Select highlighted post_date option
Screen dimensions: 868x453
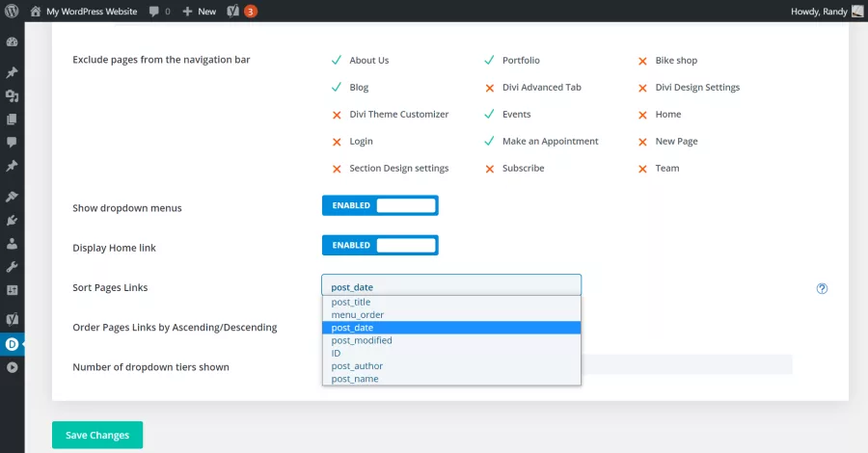pyautogui.click(x=451, y=328)
